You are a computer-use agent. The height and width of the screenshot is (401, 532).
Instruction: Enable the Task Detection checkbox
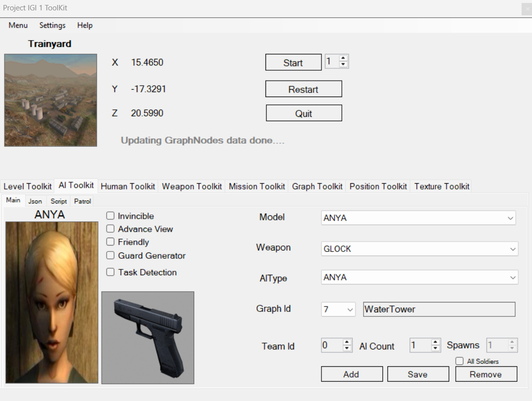coord(110,272)
